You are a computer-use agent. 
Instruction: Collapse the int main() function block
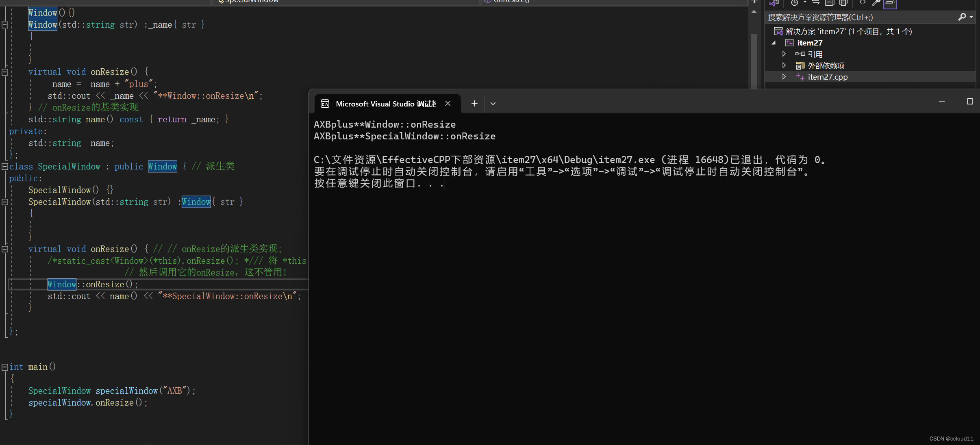5,367
